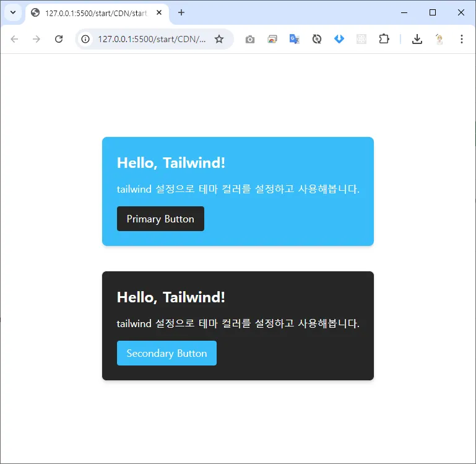Minimize the browser window

point(404,12)
